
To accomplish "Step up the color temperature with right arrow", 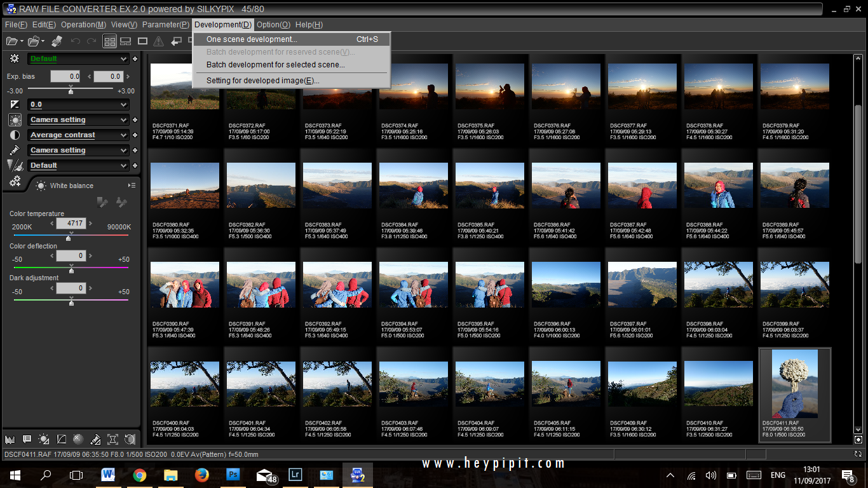I will [x=91, y=223].
